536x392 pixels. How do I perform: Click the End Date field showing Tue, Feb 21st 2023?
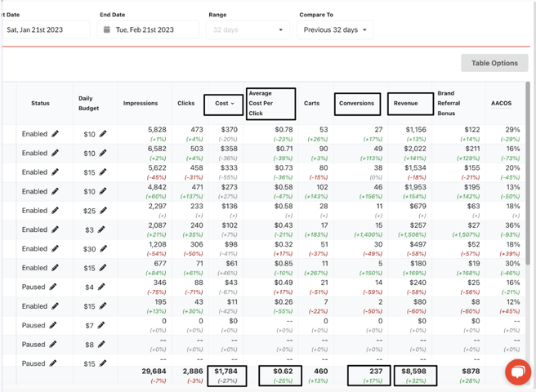148,29
